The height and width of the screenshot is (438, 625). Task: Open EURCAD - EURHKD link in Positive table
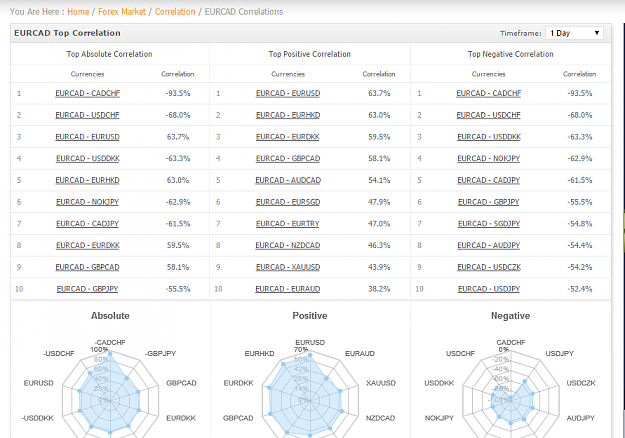click(x=288, y=115)
